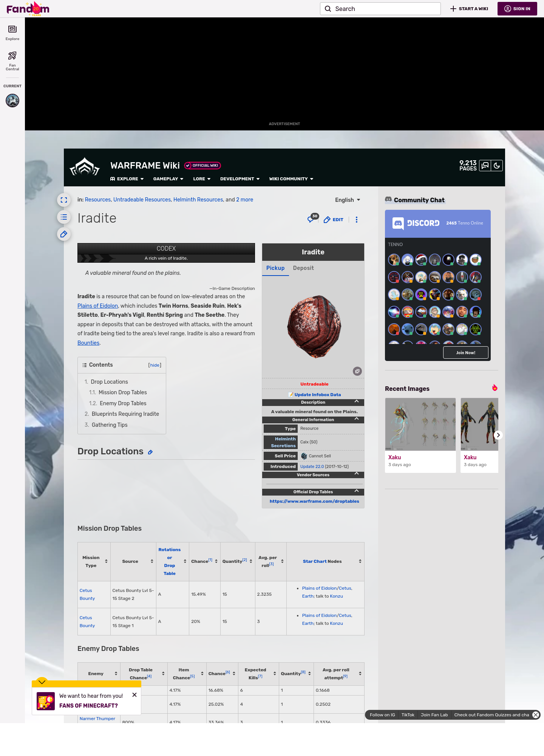Click the comments bubble icon showing 30
The height and width of the screenshot is (756, 544).
[x=311, y=219]
